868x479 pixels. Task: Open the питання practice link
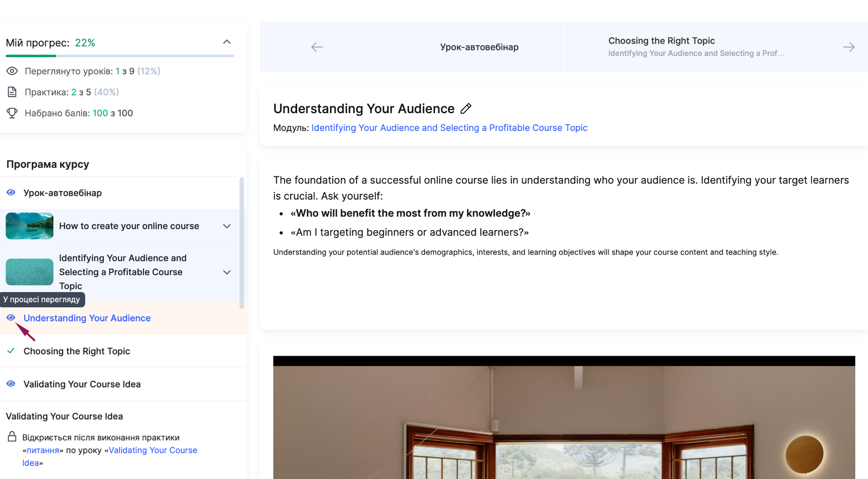coord(43,450)
